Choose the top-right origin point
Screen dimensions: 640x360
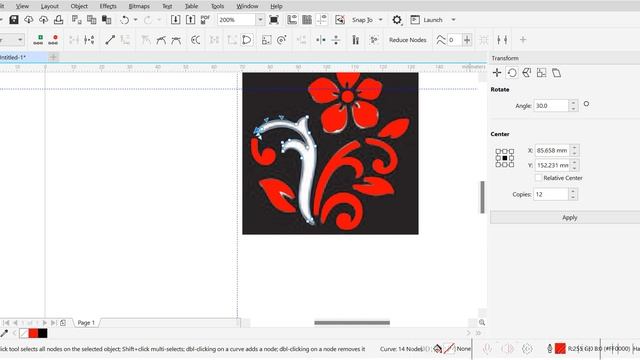511,151
